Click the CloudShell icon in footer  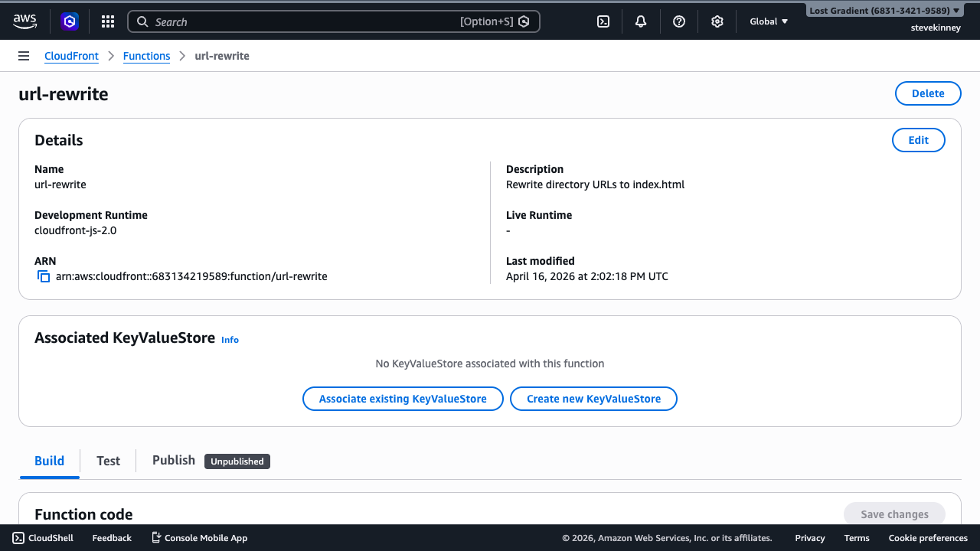pyautogui.click(x=18, y=538)
